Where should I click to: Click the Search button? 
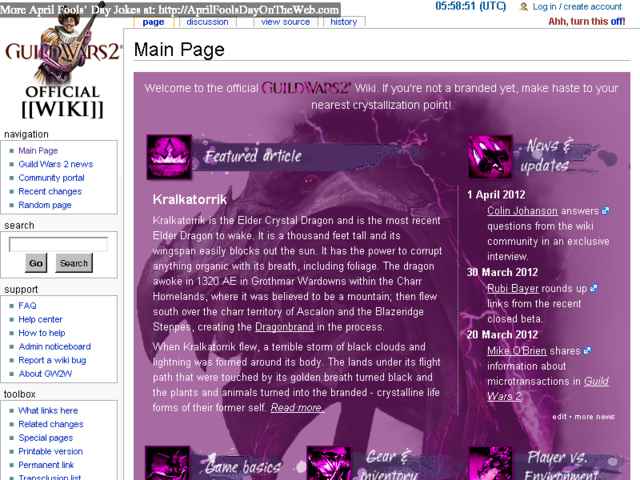74,263
